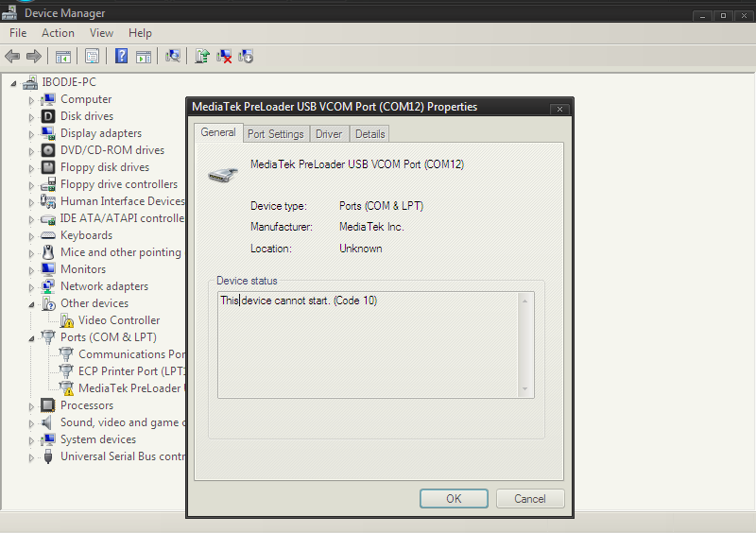Click the USB port image in dialog

click(223, 175)
